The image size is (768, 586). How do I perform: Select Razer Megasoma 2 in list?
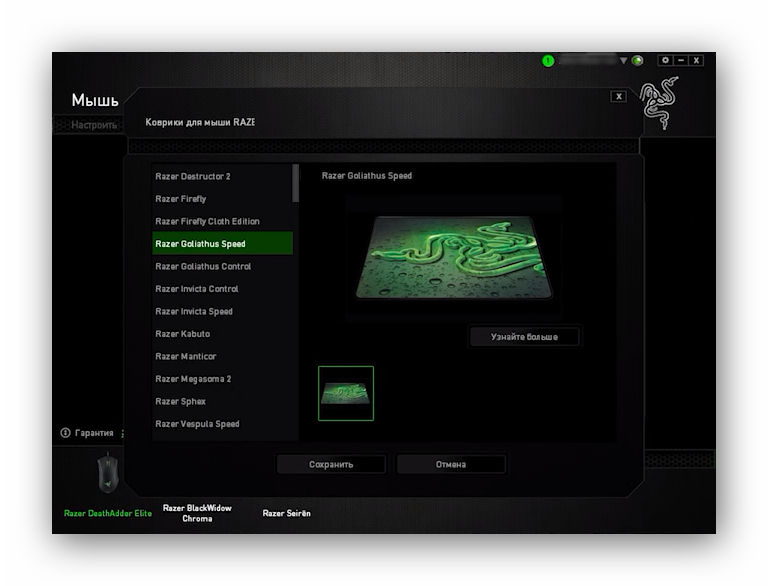[x=222, y=379]
